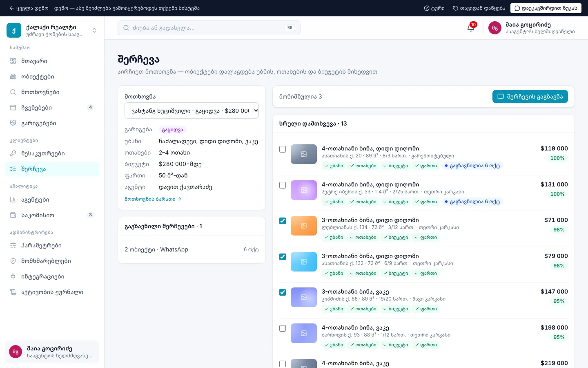588x368 pixels.
Task: Click the მესაკუთრეები key icon in sidebar
Action: tap(13, 153)
